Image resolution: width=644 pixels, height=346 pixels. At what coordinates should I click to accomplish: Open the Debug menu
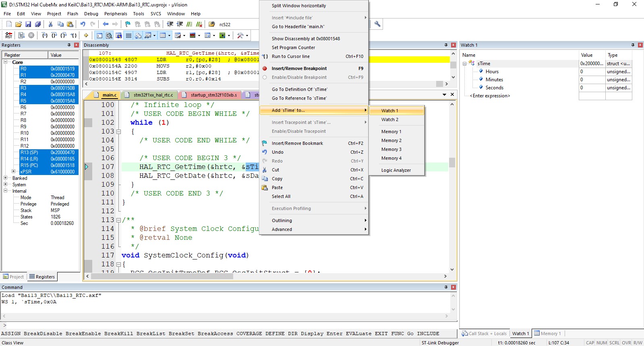(91, 14)
